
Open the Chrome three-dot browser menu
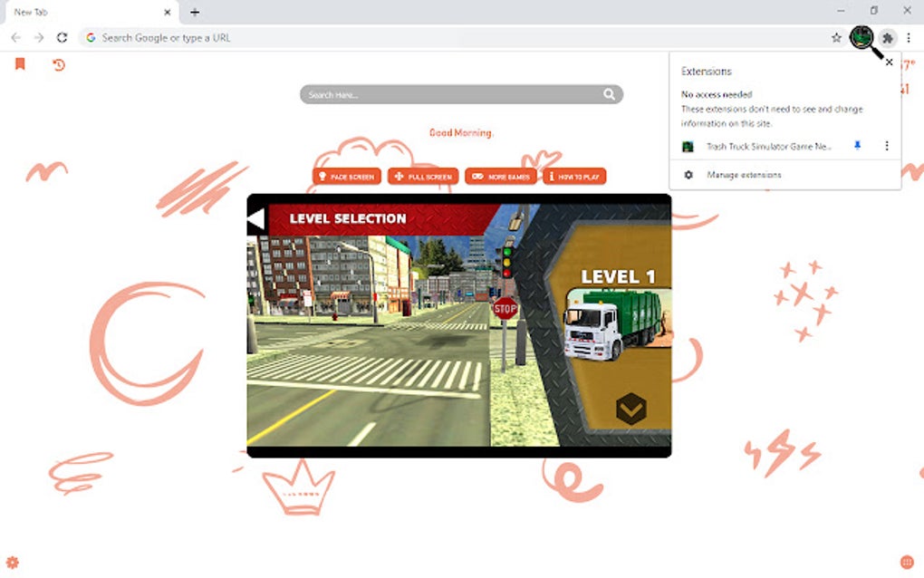point(908,37)
